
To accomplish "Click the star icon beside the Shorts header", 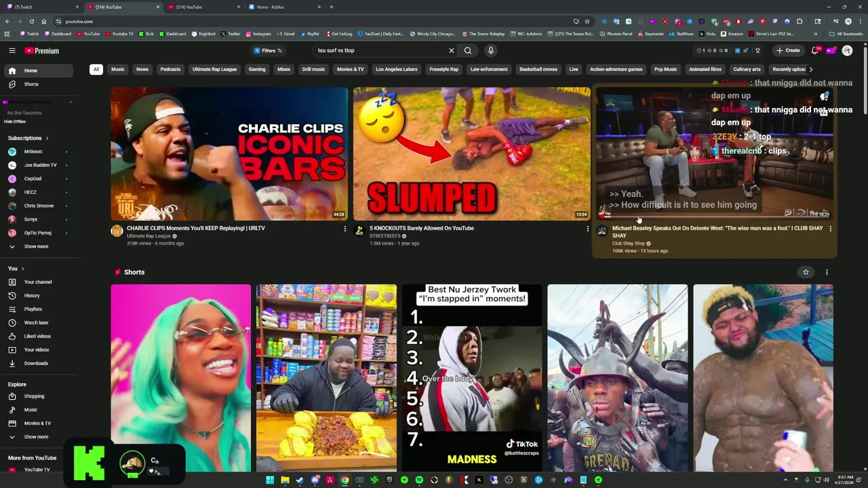I will [x=806, y=272].
